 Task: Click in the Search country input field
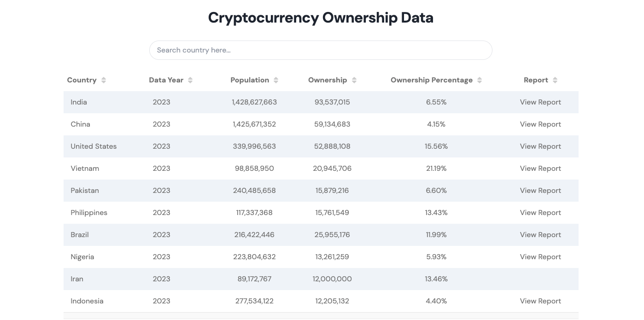(x=321, y=50)
